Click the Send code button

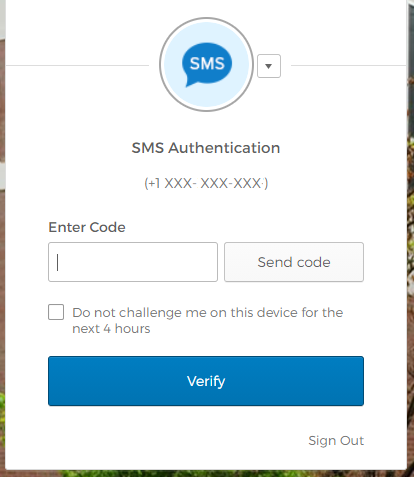click(294, 262)
